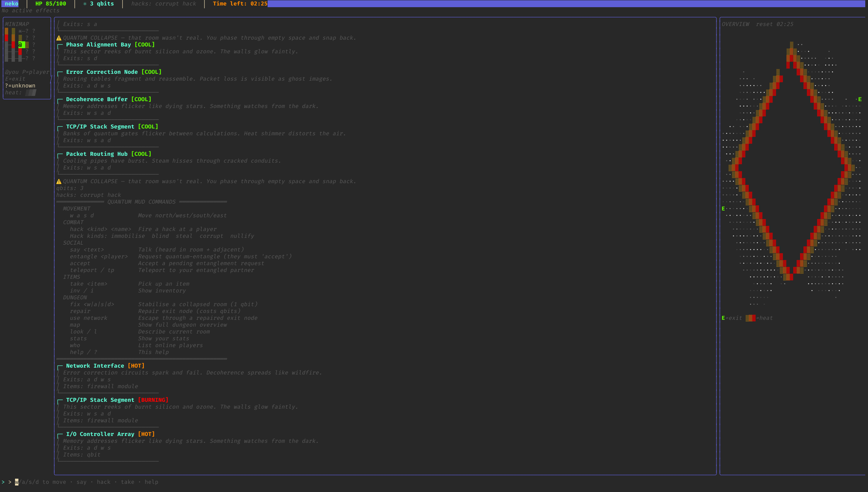This screenshot has width=868, height=492.
Task: Click the x collapsed-room marker on minimap
Action: coord(20,31)
